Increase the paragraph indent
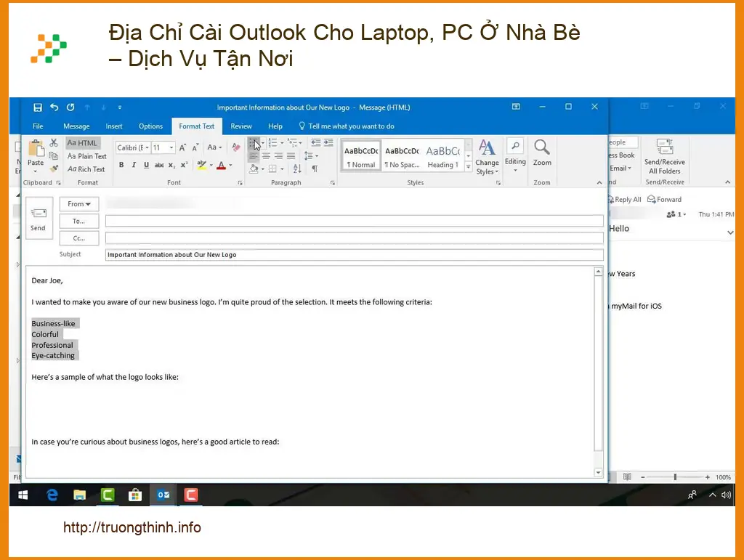Screen dimensions: 744x560 (328, 143)
